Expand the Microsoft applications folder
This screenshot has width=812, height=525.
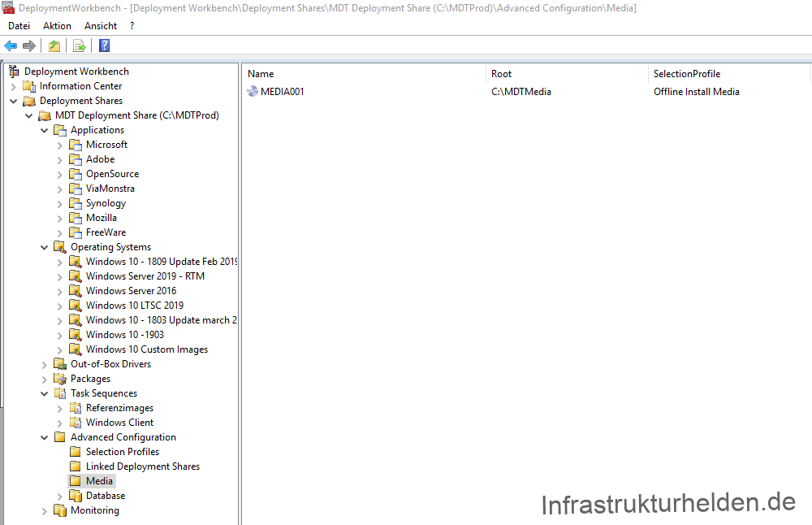[60, 145]
